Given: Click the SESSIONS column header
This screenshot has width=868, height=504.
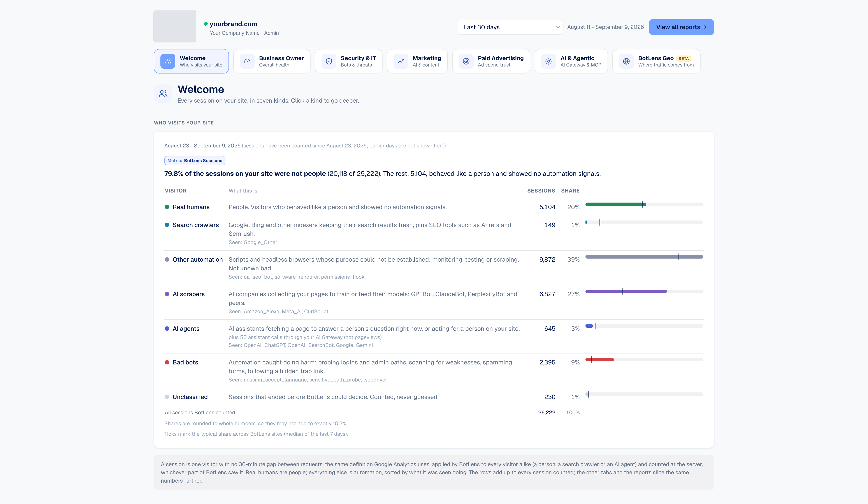Looking at the screenshot, I should point(541,191).
